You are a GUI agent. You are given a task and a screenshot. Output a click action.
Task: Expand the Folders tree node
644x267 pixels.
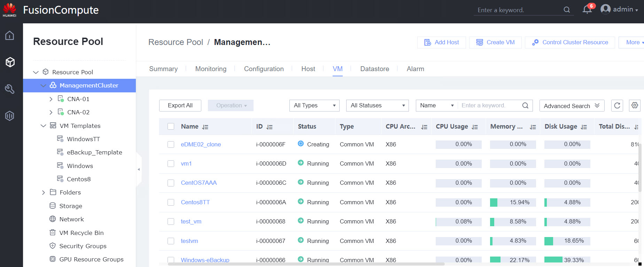43,192
